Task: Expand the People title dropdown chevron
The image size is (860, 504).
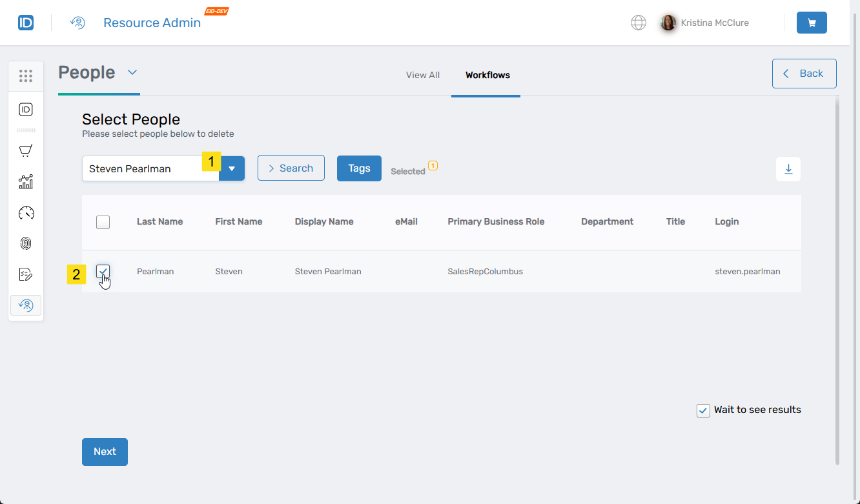Action: 132,72
